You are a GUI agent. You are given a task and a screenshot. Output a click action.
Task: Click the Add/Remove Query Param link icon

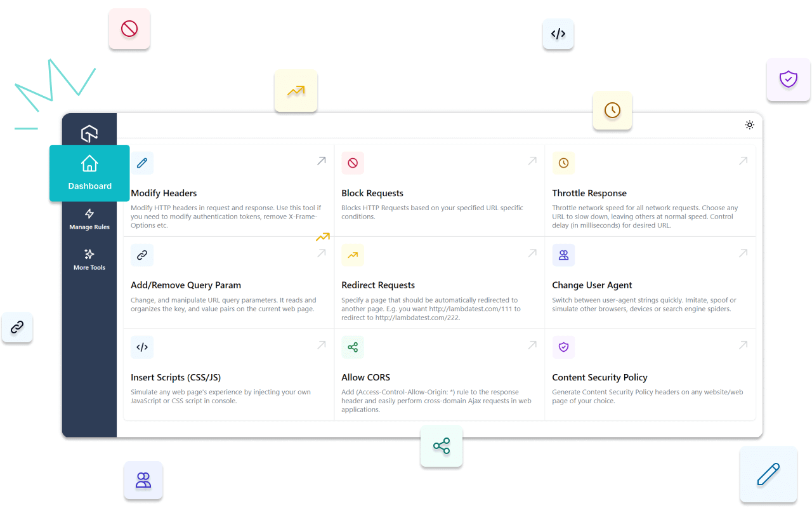pos(142,255)
